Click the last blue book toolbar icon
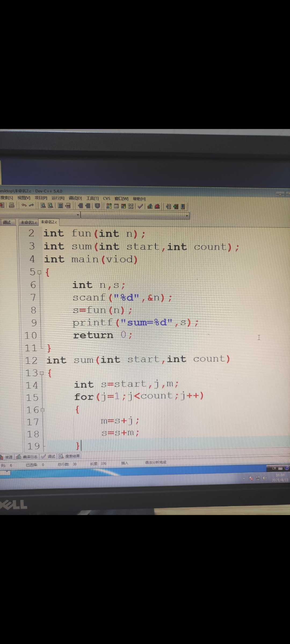Screen dimensions: 290x644 183,206
